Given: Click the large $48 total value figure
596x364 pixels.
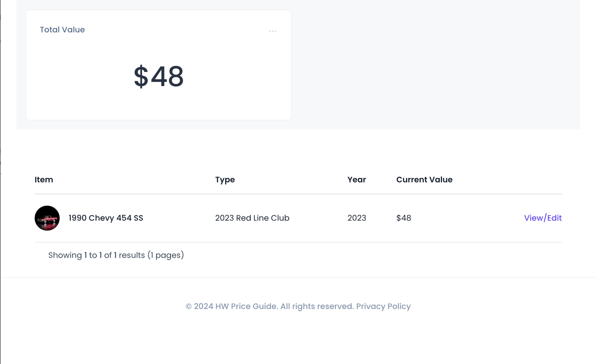Looking at the screenshot, I should tap(159, 76).
